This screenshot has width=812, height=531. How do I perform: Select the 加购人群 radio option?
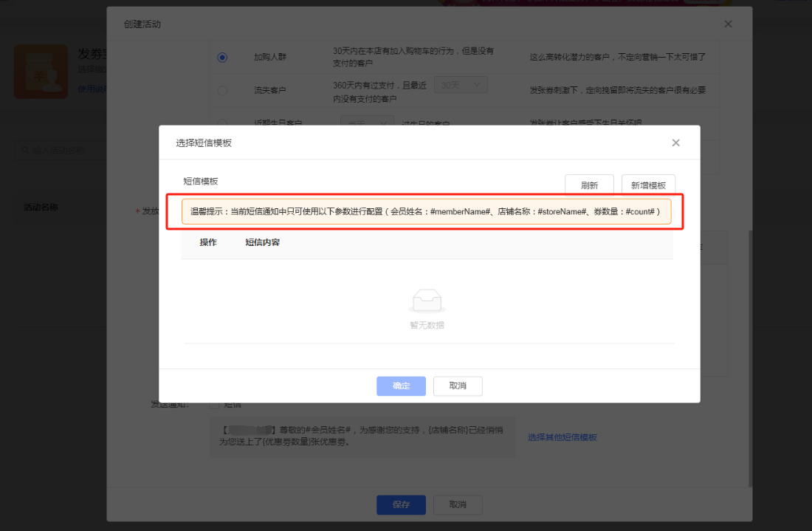[222, 57]
